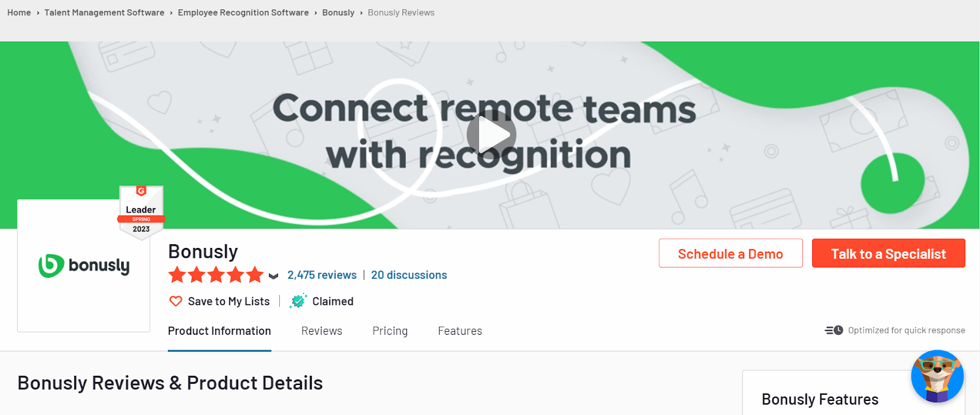
Task: Expand the rating breakdown chevron beside the stars
Action: click(x=273, y=275)
